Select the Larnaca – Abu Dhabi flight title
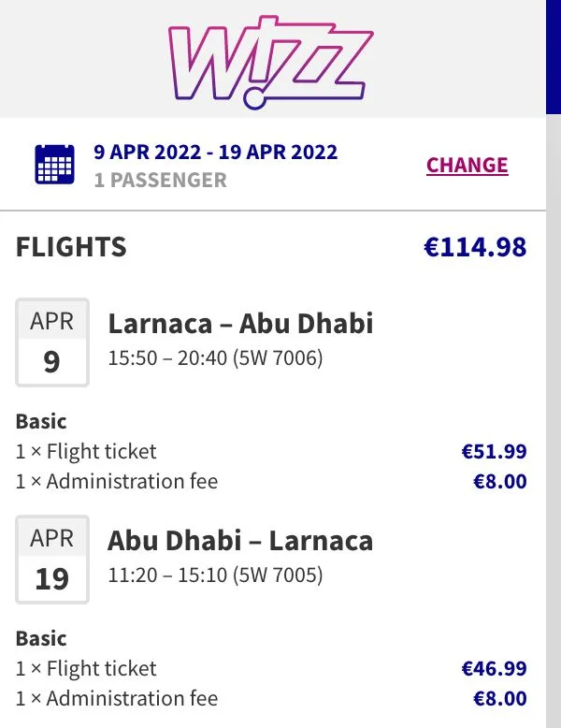Image resolution: width=561 pixels, height=728 pixels. point(240,324)
